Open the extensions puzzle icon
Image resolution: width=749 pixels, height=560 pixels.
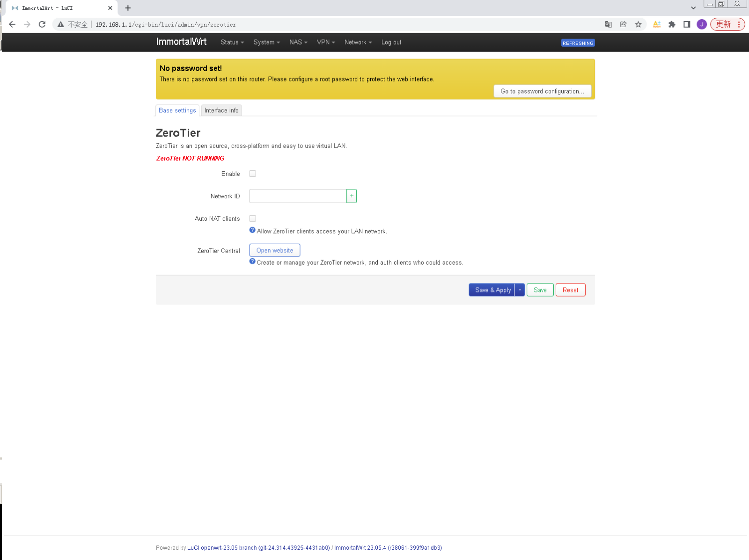[672, 24]
